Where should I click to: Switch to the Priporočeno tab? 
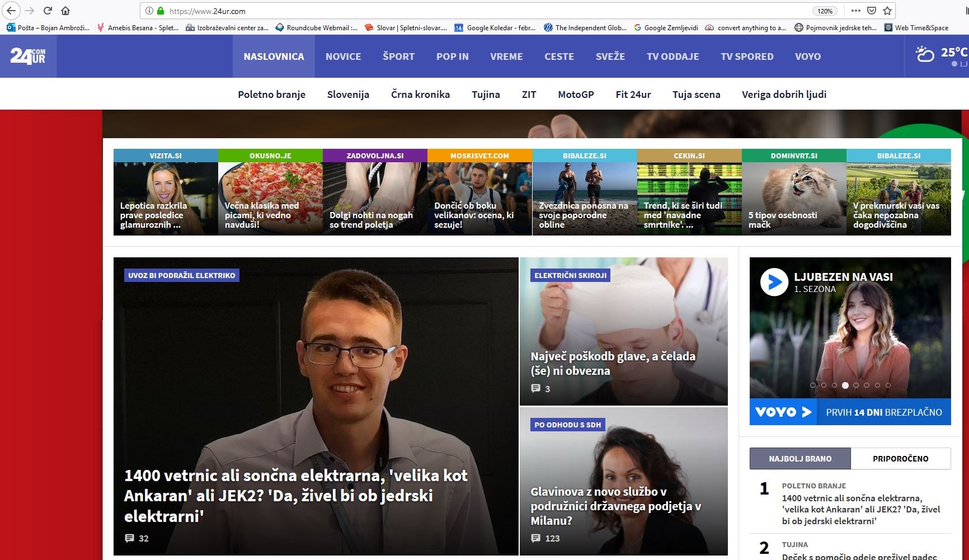(x=900, y=459)
